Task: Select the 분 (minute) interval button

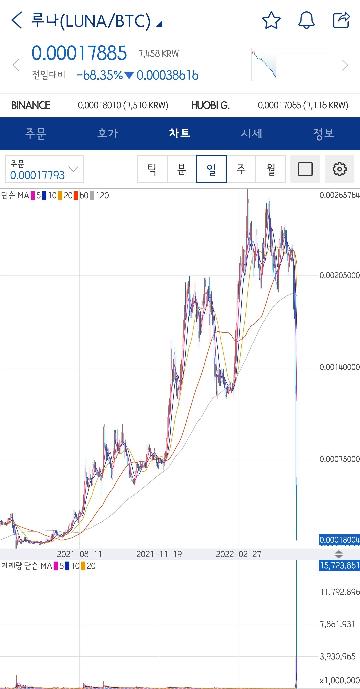Action: coord(182,169)
